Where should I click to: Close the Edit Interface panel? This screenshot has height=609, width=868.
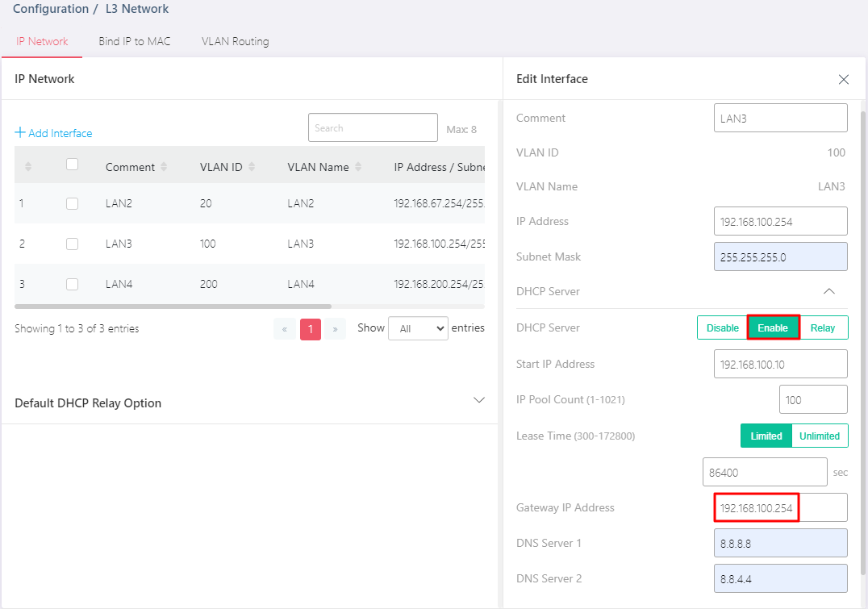(x=844, y=79)
